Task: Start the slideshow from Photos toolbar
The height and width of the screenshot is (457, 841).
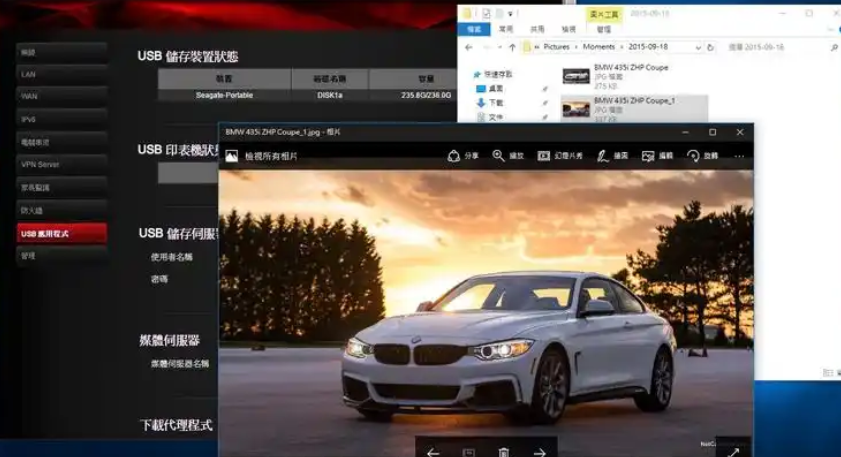Action: [560, 156]
